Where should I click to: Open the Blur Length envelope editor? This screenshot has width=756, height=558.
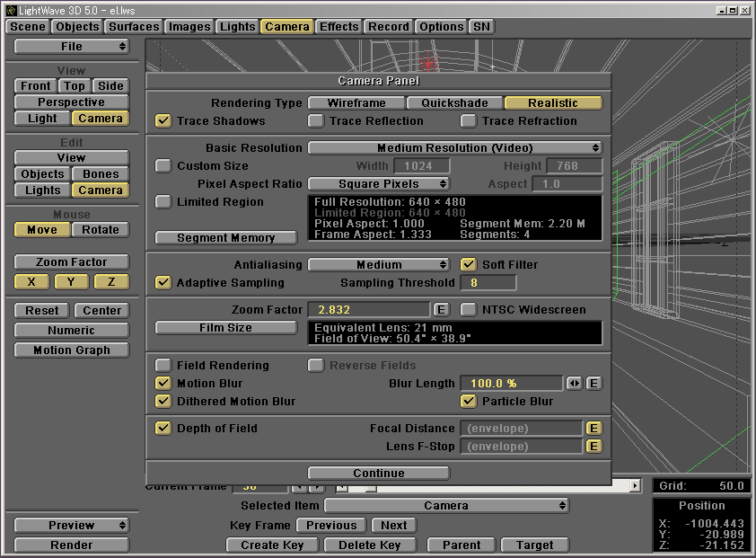point(593,383)
